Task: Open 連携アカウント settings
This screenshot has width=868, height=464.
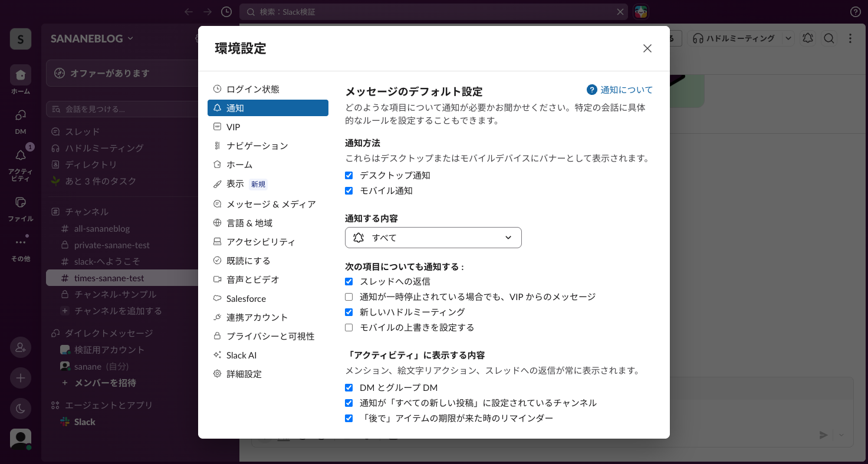Action: pos(268,317)
